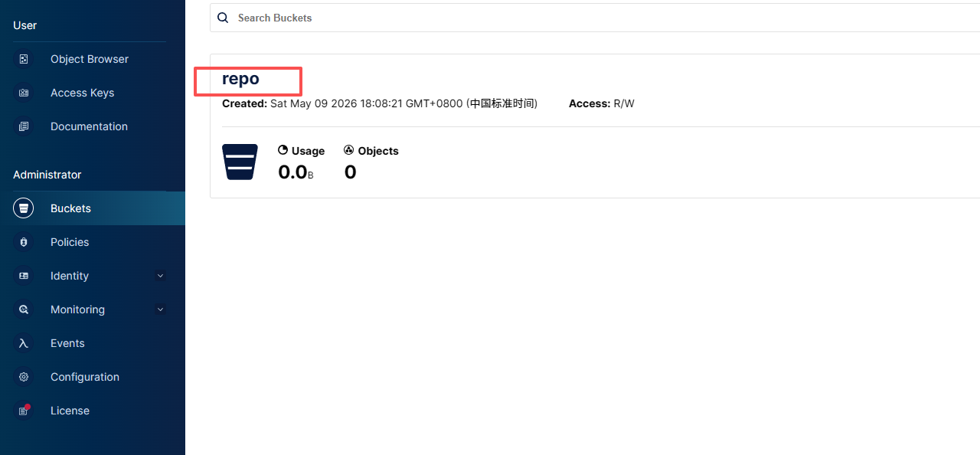Click the Documentation icon in sidebar

24,126
